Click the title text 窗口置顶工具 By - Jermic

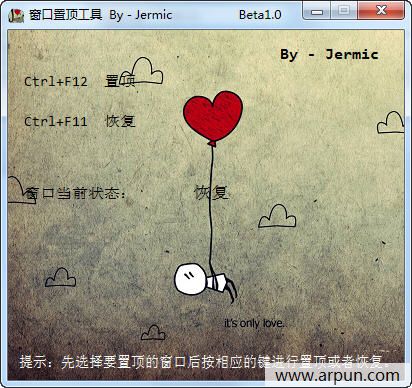[100, 15]
